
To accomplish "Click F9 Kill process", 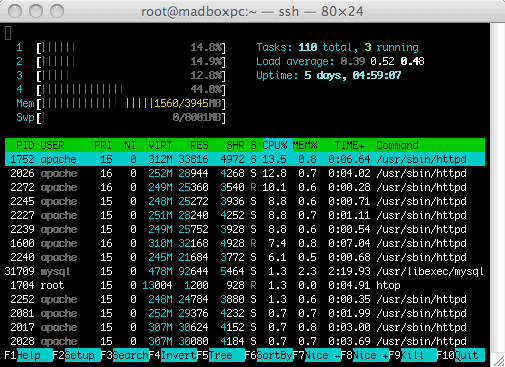I will pos(412,355).
